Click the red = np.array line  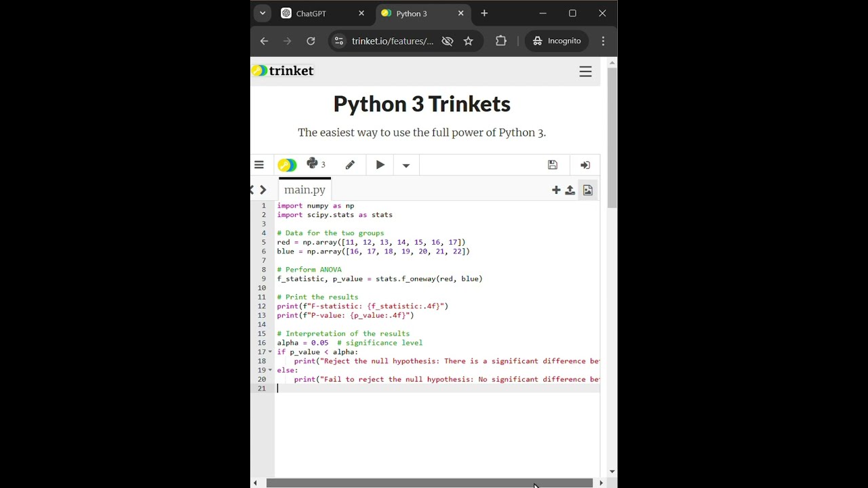pos(371,242)
